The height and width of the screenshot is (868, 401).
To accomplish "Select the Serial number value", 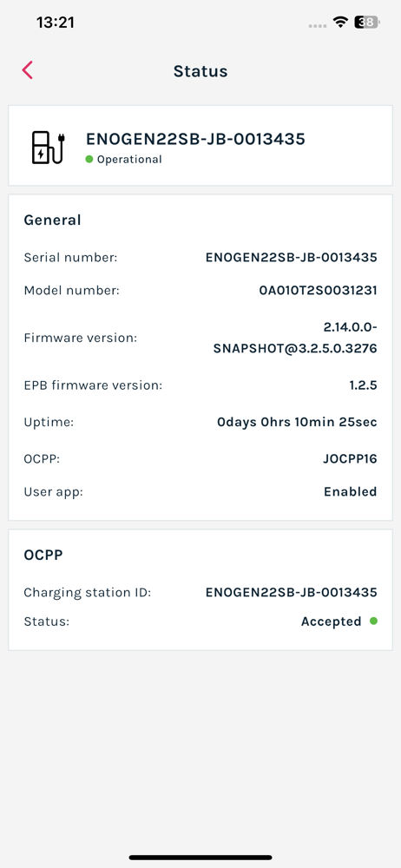I will (x=292, y=258).
